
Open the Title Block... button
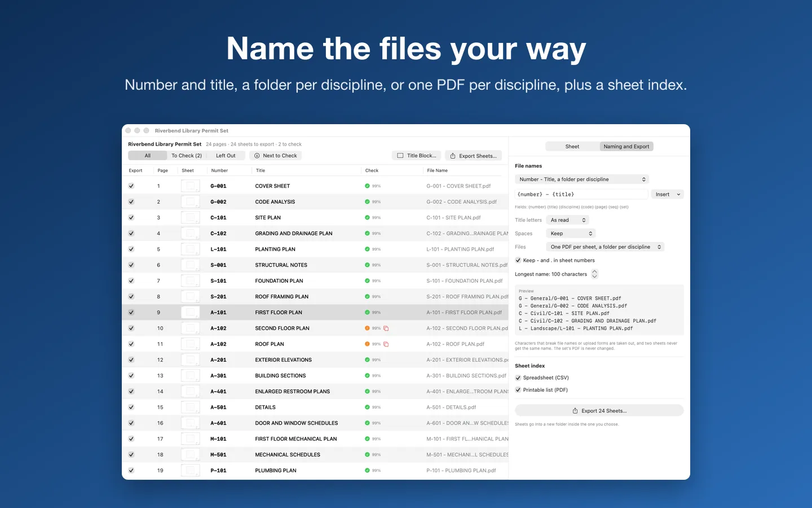coord(416,156)
